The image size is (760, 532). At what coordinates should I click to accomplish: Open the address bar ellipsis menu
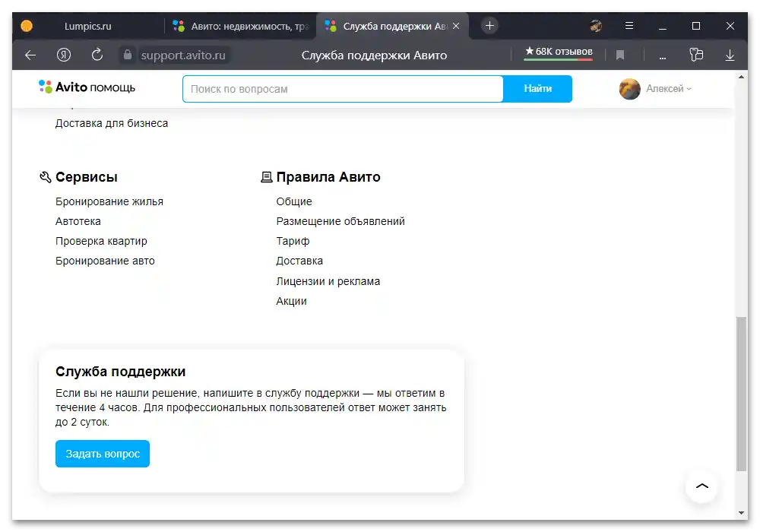pyautogui.click(x=663, y=57)
